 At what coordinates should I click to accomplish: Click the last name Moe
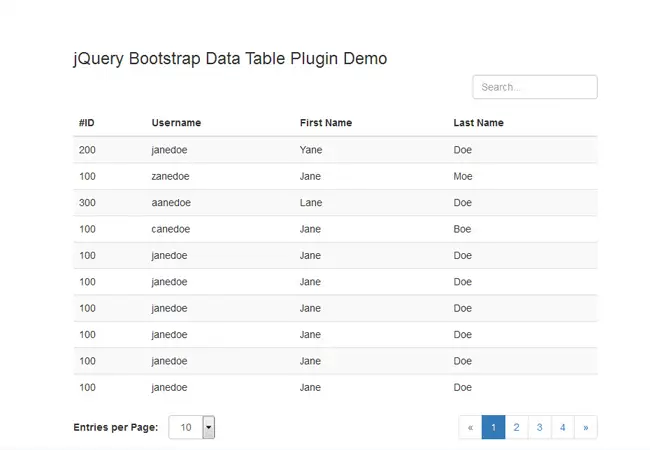(463, 176)
